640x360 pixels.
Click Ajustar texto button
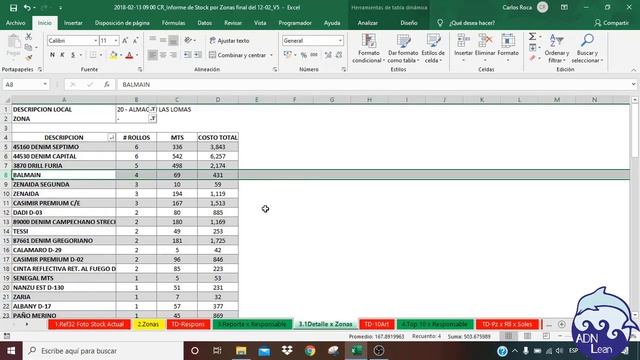229,40
